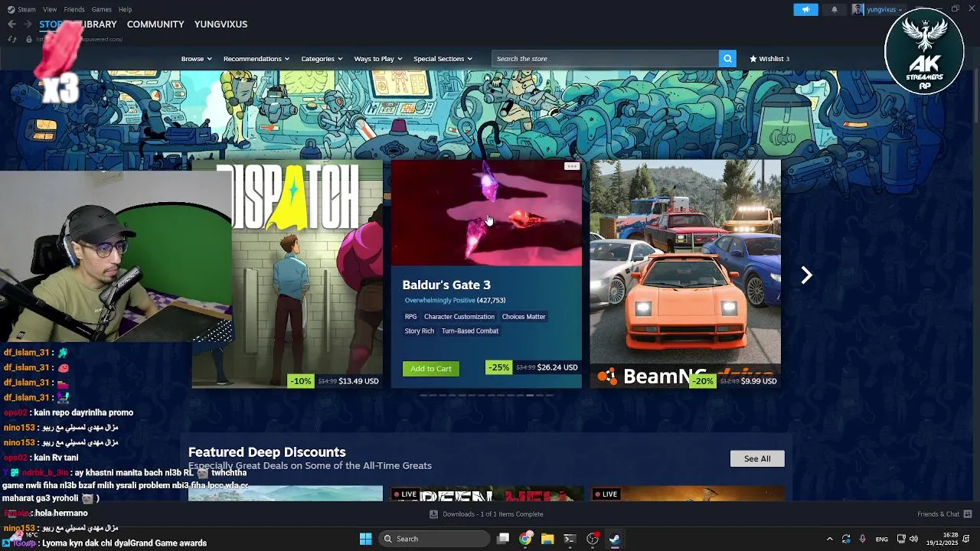Viewport: 980px width, 551px height.
Task: Click Add to Cart for Baldur's Gate 3
Action: [431, 369]
